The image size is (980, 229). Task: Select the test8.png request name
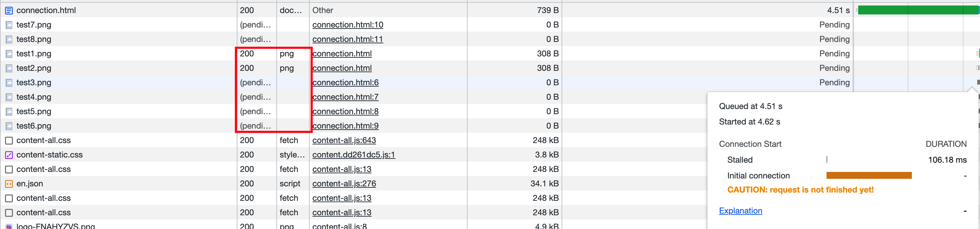click(34, 40)
